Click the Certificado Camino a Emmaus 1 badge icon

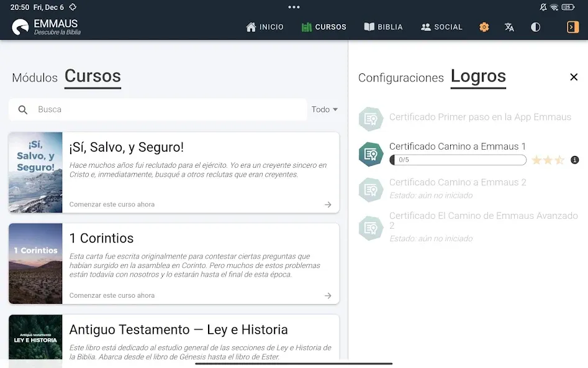tap(371, 154)
